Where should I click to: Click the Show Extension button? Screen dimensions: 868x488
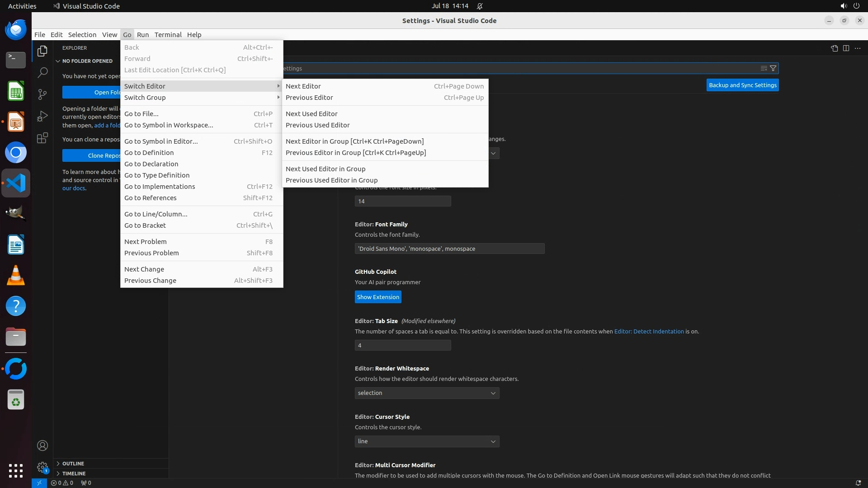378,297
